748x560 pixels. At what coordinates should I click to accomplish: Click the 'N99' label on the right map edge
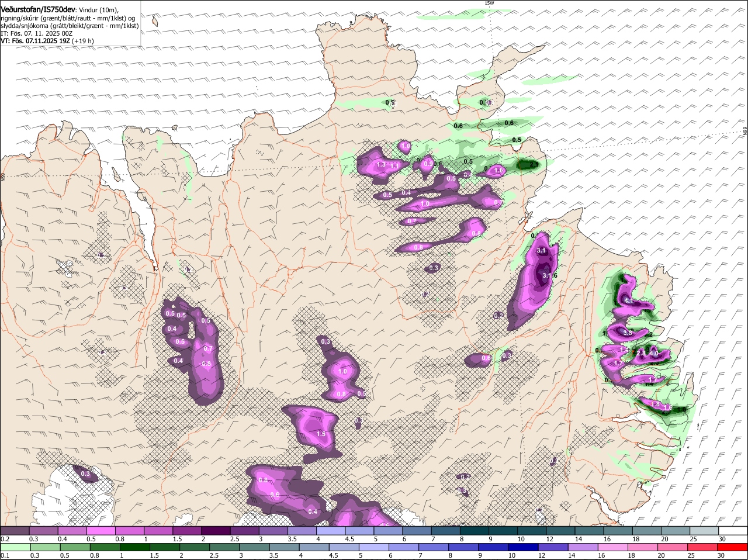(x=745, y=132)
